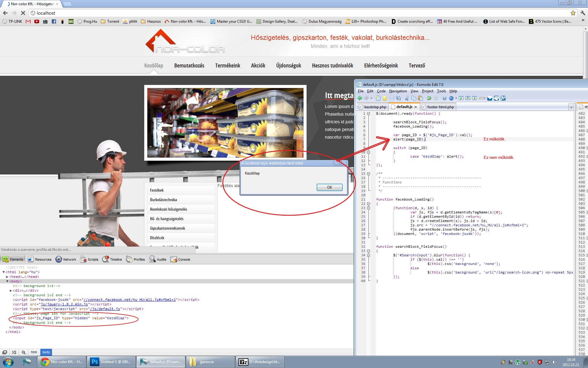Screen dimensions: 588x368
Task: Save the current file in Komodo
Action: [392, 98]
